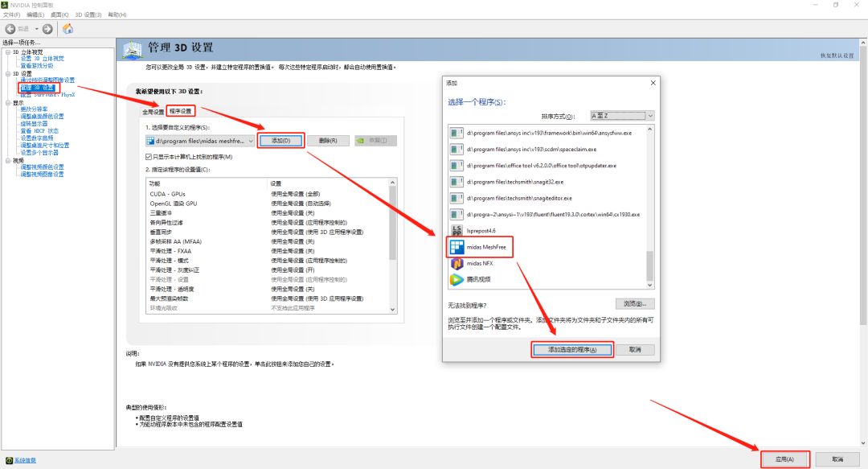Open the 编辑(E) menu
This screenshot has height=469, width=868.
click(x=35, y=15)
